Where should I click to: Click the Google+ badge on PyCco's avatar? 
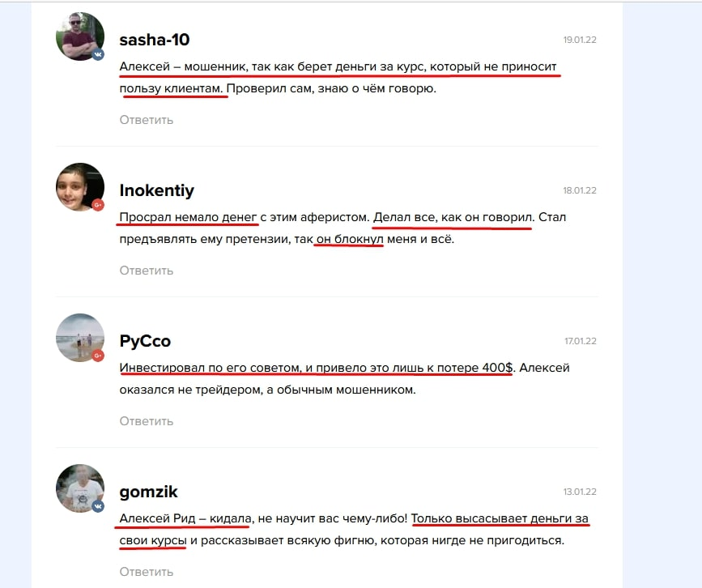click(98, 356)
